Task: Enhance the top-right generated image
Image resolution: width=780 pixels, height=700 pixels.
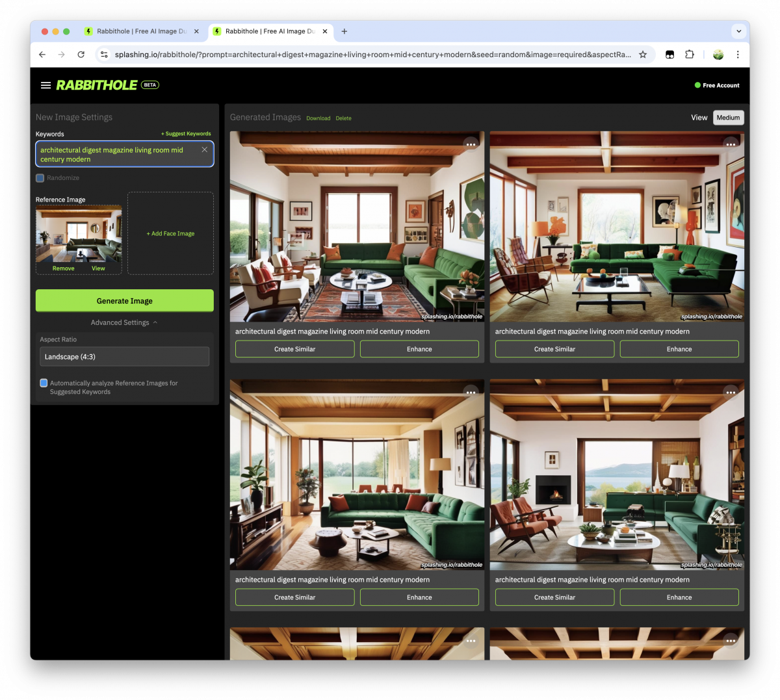Action: pos(679,349)
